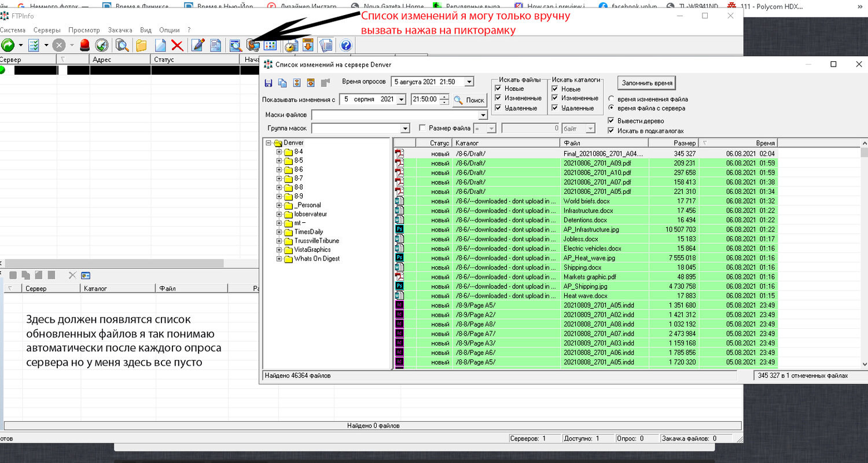Click the red X delete toolbar icon

coord(177,45)
